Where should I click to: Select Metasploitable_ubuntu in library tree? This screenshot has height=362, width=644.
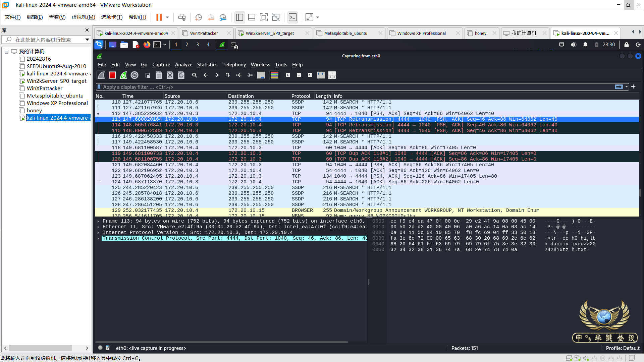[x=55, y=96]
